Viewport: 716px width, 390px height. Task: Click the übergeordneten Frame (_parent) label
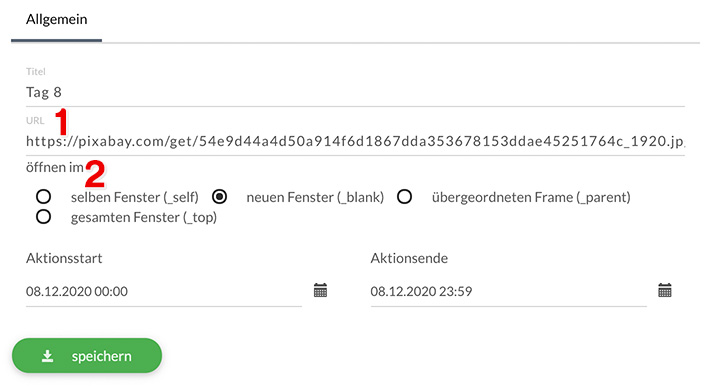click(x=531, y=197)
